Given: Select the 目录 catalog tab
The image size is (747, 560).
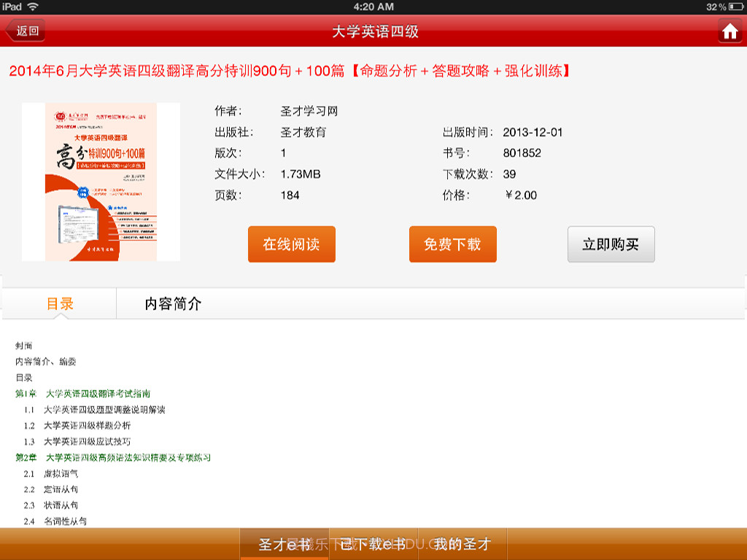Looking at the screenshot, I should [60, 303].
